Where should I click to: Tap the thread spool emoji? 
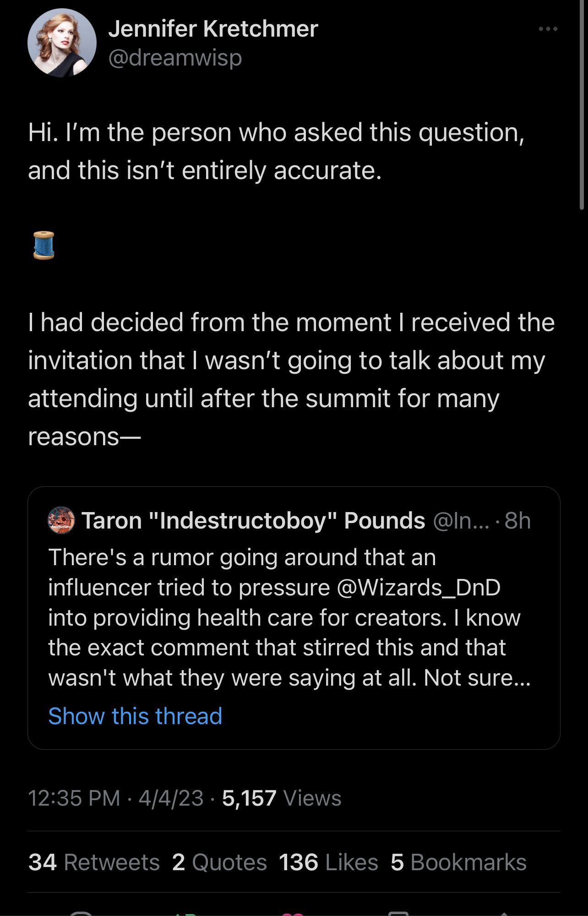[x=44, y=245]
